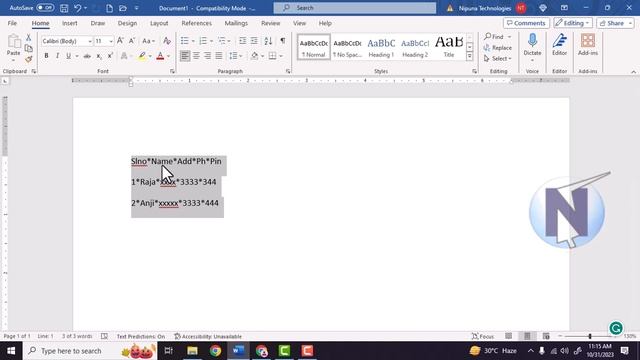Adjust the zoom slider in status bar
This screenshot has height=360, width=640.
coord(589,336)
